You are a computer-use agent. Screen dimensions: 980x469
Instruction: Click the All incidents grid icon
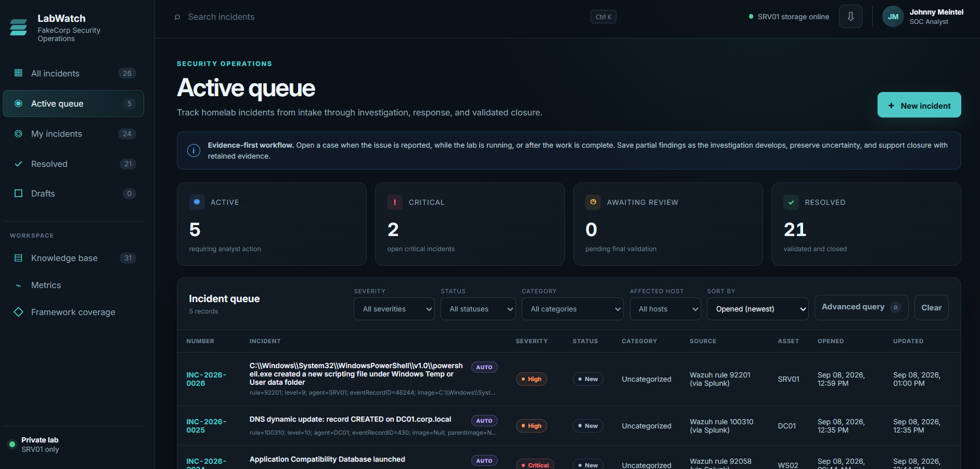pyautogui.click(x=18, y=73)
